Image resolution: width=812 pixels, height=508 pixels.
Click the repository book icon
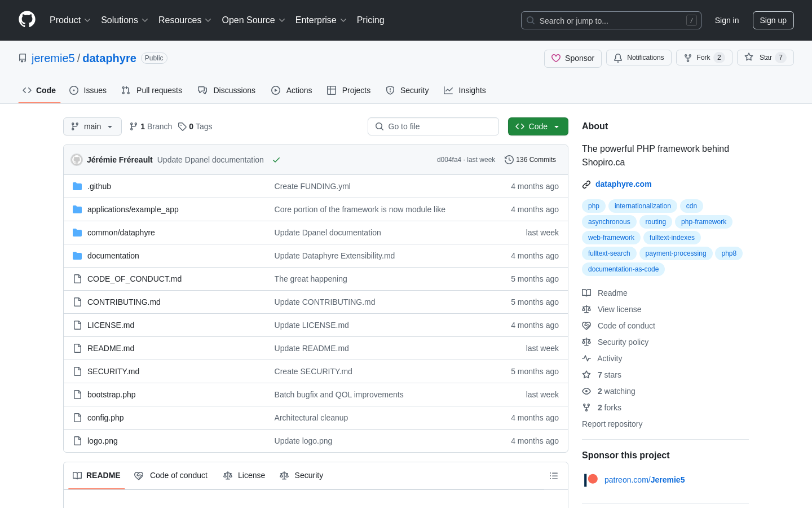pos(23,58)
